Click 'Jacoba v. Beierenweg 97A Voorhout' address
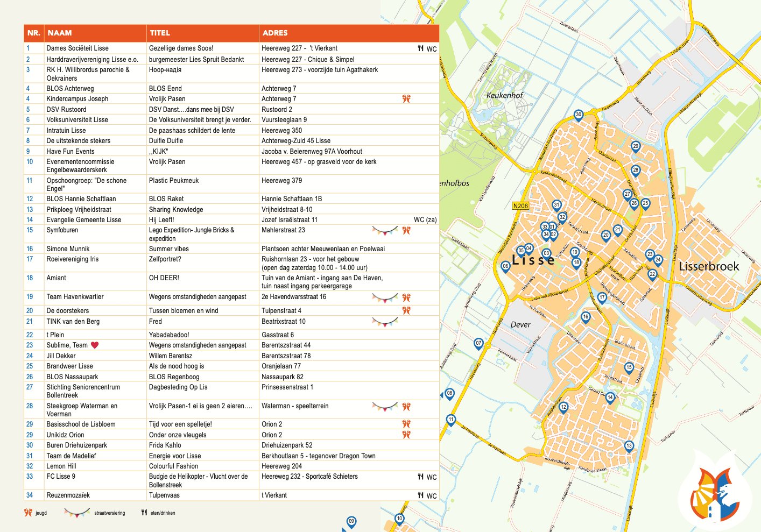The image size is (761, 532). click(312, 152)
